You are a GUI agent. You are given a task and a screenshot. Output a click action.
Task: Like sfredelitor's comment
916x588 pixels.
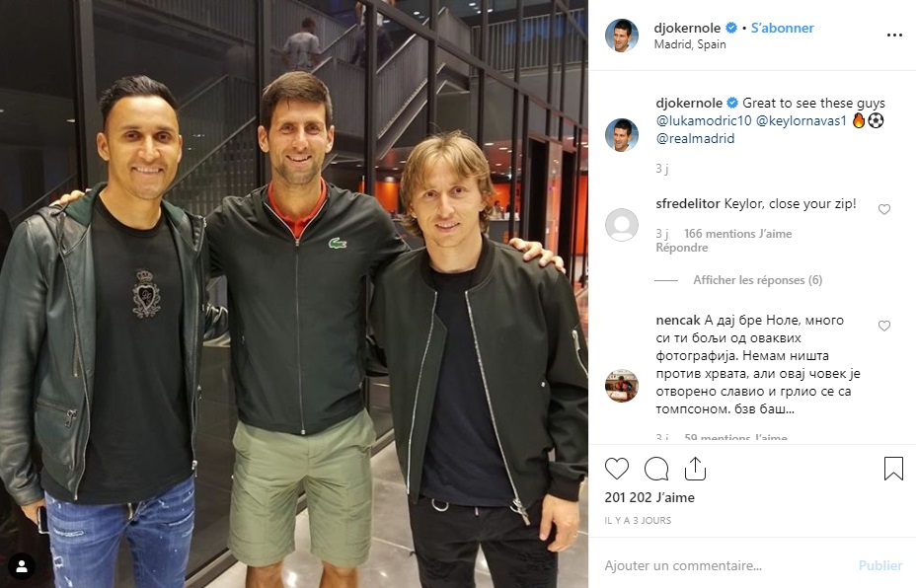tap(884, 209)
